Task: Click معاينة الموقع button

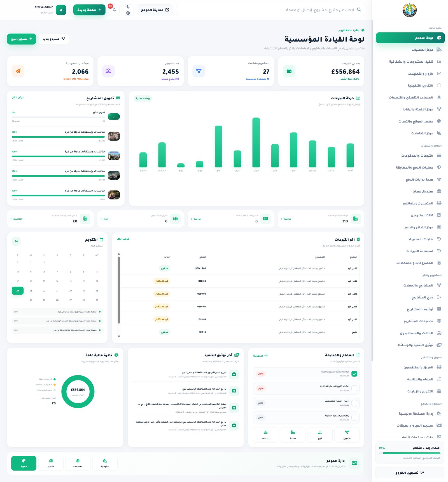Action: point(155,10)
